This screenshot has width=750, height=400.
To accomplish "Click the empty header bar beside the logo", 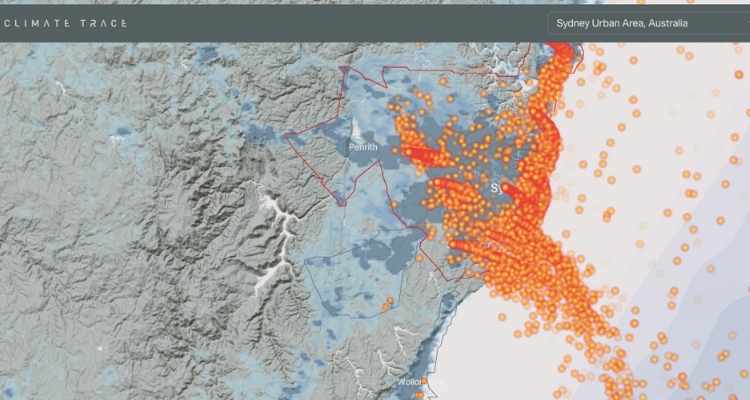I will pyautogui.click(x=330, y=23).
